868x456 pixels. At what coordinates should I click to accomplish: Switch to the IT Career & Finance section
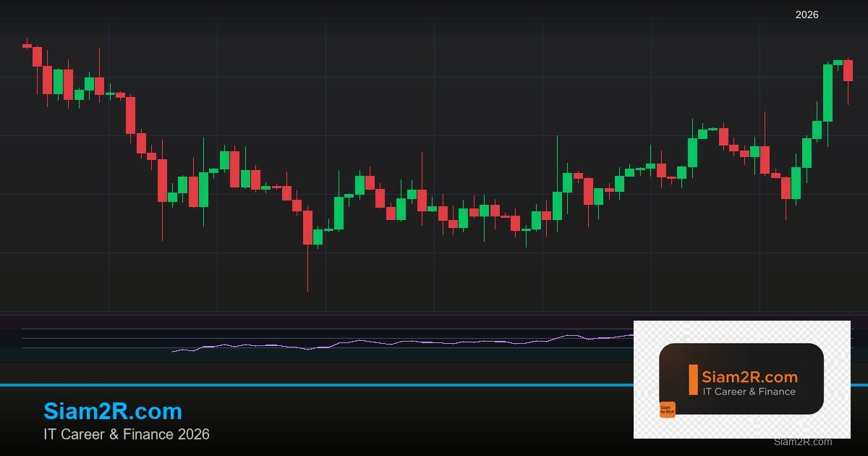tap(127, 434)
